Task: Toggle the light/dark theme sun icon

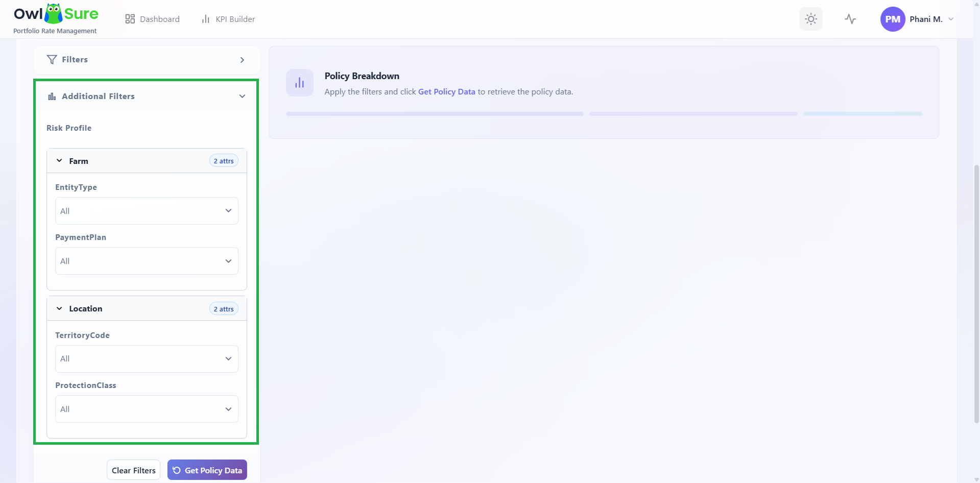Action: (810, 19)
